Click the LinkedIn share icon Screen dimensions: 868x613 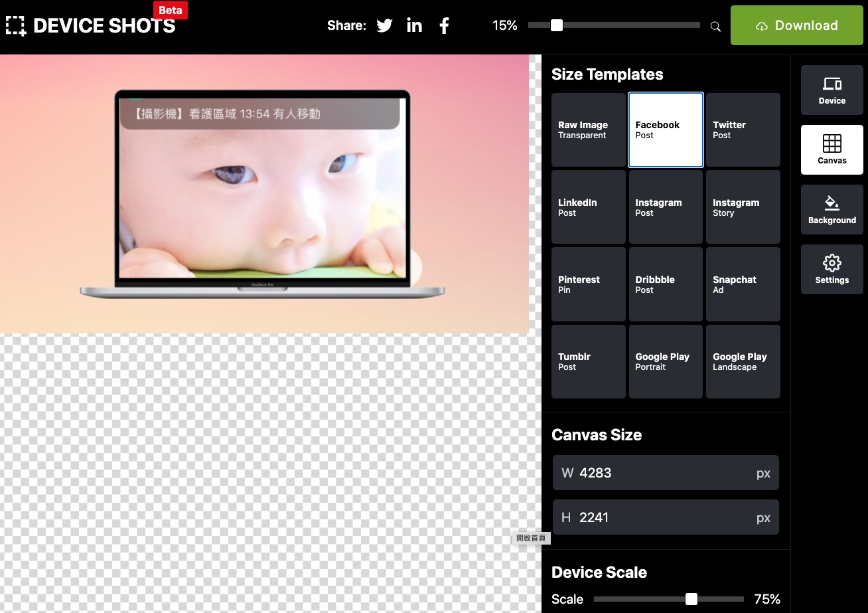tap(414, 26)
